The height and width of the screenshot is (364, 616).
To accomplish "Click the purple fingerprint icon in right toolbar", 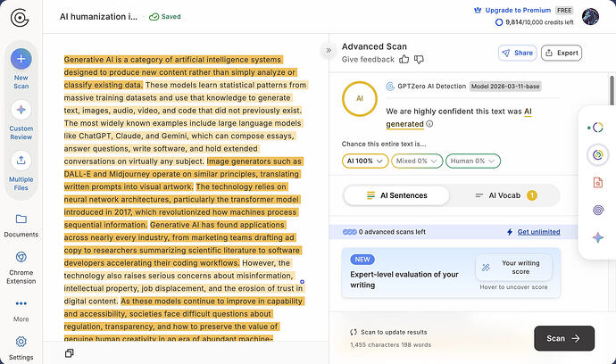I will [x=598, y=210].
